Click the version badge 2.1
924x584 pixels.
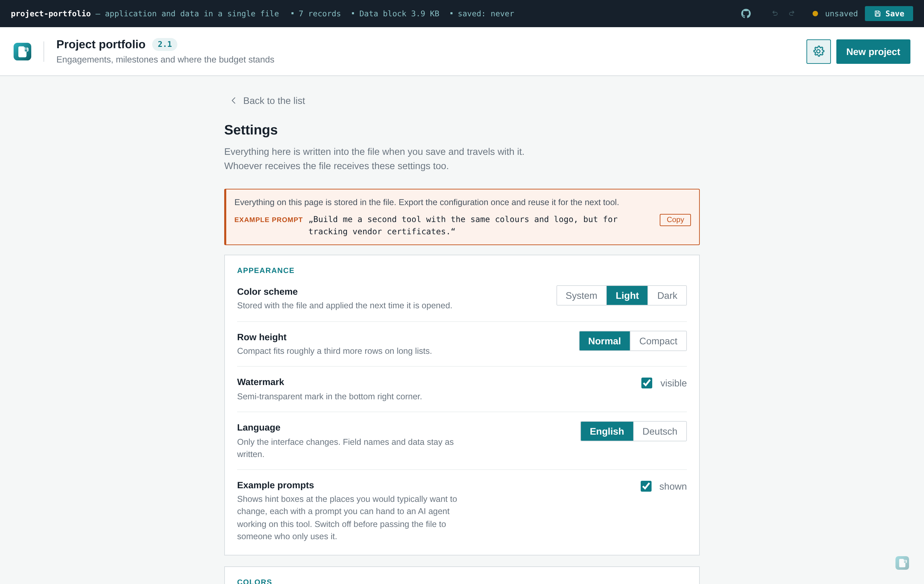tap(165, 44)
